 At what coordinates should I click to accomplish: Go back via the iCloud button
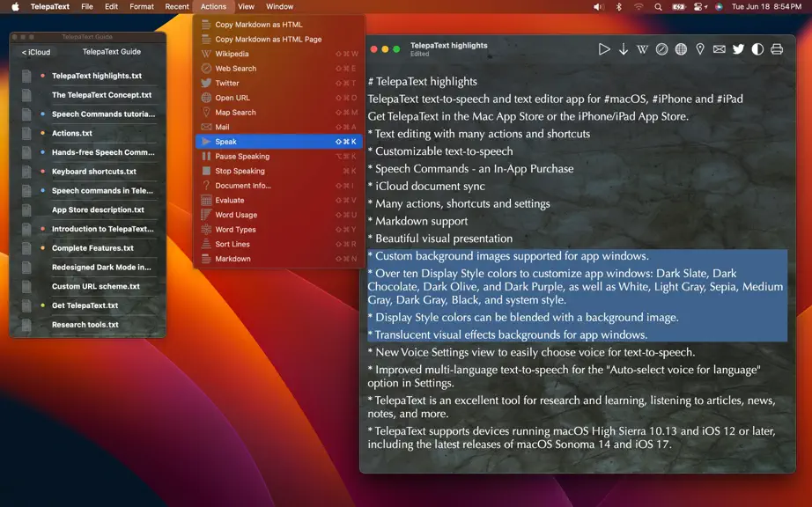click(x=36, y=52)
